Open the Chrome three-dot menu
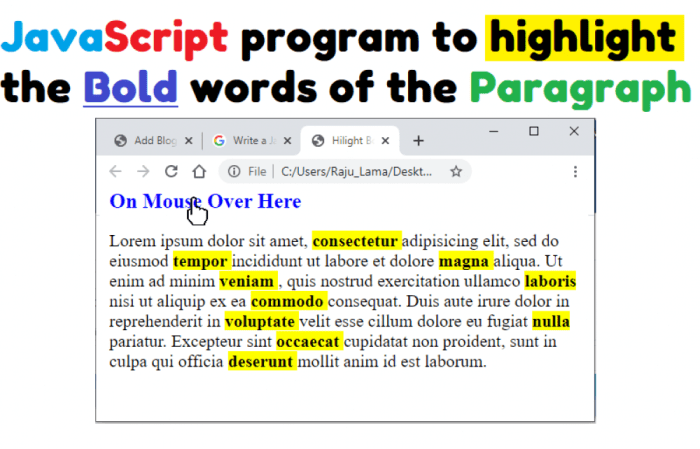Screen dimensions: 700x449 tap(575, 171)
